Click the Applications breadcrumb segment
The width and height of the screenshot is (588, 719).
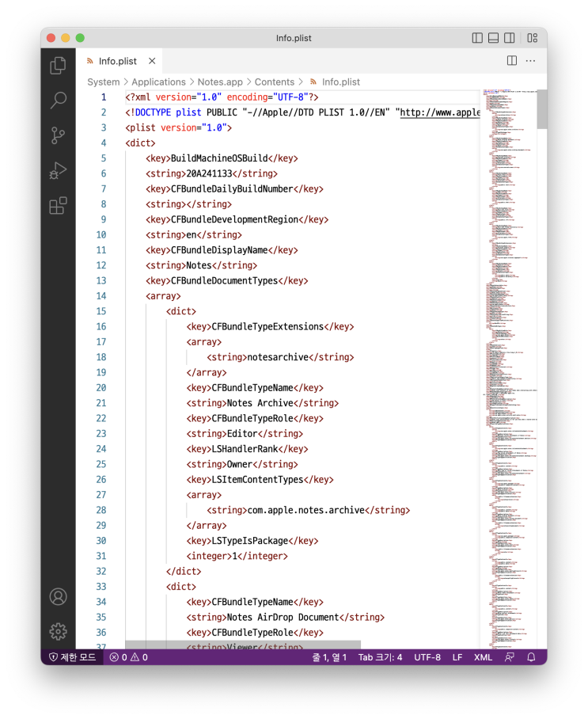click(158, 82)
